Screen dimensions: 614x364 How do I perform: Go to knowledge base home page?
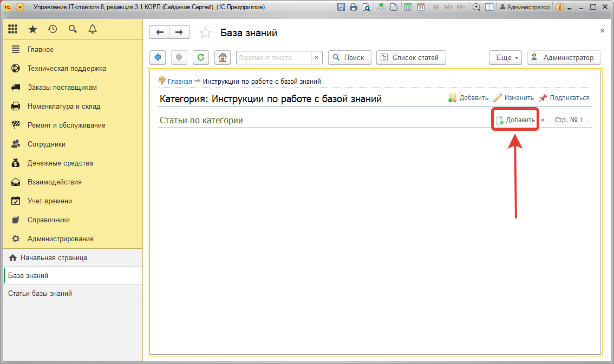[223, 57]
